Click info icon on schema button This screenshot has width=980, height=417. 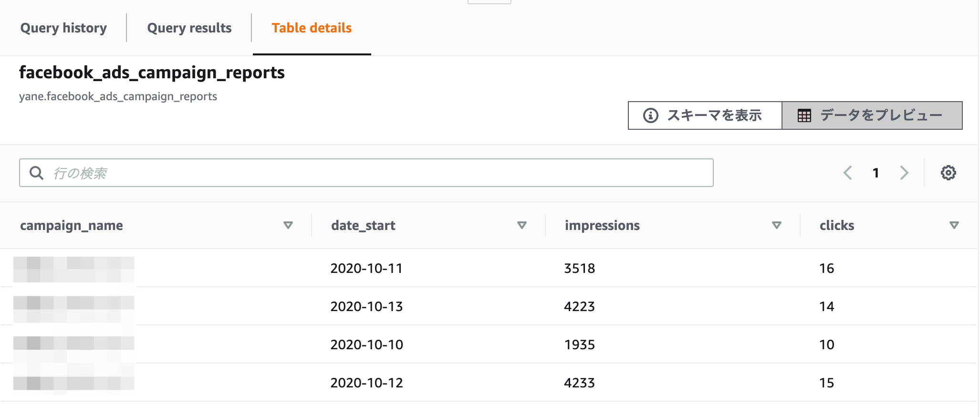[651, 115]
